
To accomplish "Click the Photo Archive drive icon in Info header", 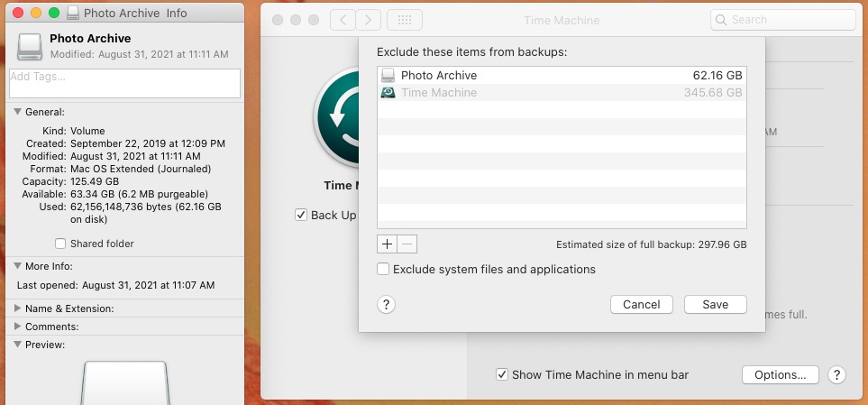I will [x=30, y=47].
